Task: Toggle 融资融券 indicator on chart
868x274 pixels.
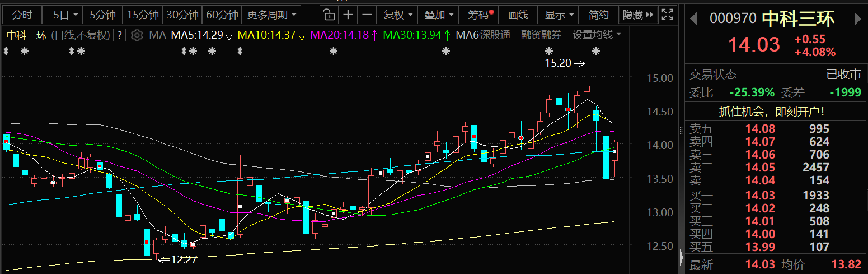Action: click(x=541, y=35)
